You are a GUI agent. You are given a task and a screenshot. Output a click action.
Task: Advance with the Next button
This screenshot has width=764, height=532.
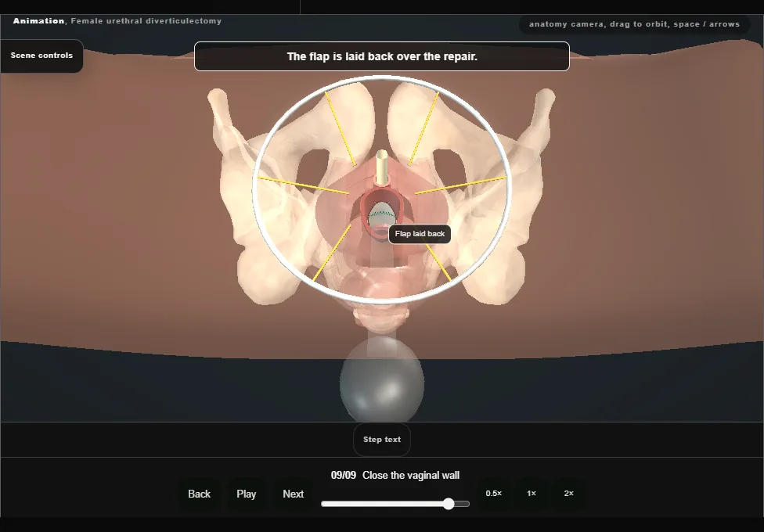[294, 494]
